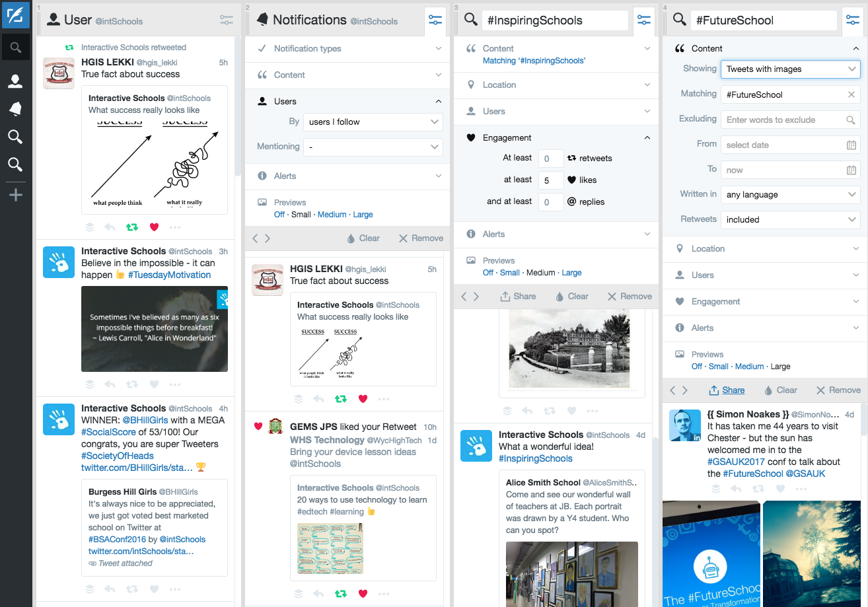Click Clear in #InspiringSchools column
The height and width of the screenshot is (607, 868).
tap(571, 297)
